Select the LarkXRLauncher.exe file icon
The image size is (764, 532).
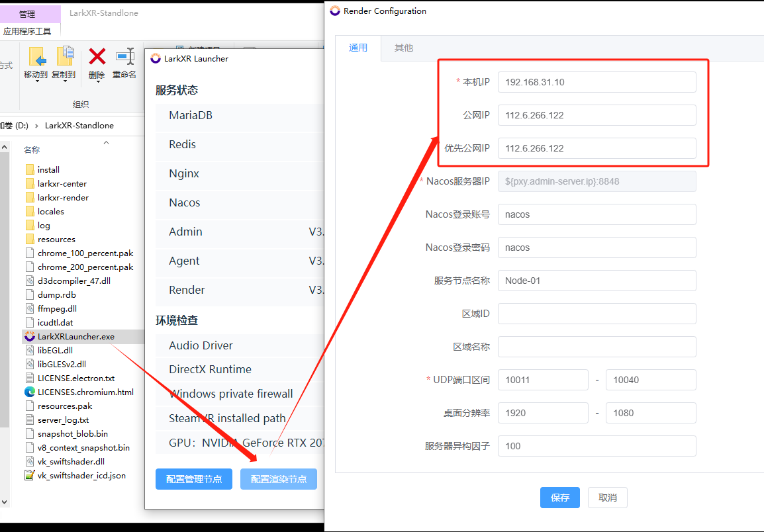pos(30,336)
